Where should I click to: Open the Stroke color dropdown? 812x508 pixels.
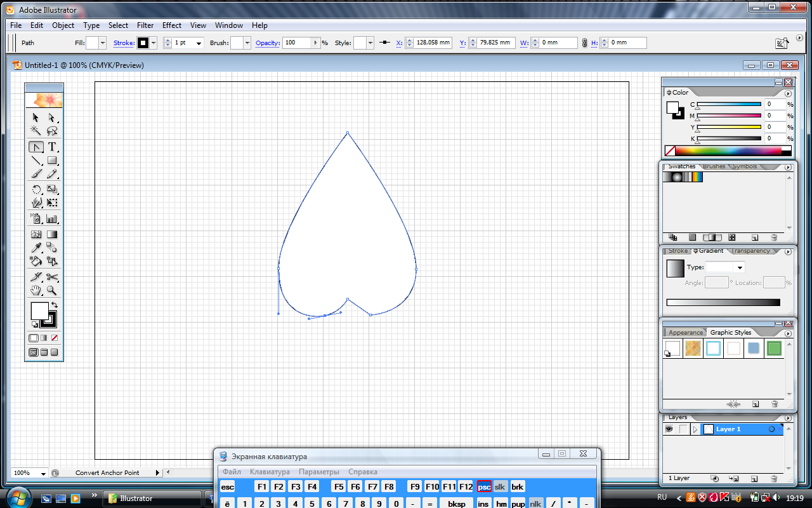coord(154,43)
